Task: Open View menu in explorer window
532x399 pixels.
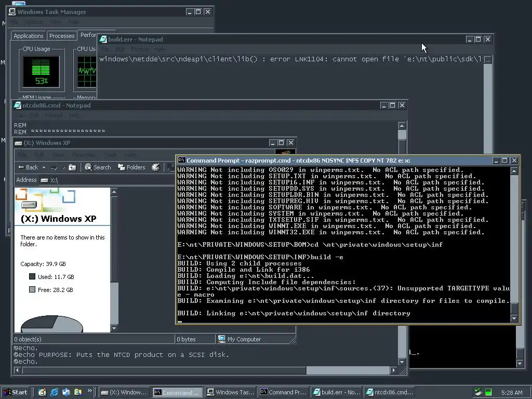Action: (x=58, y=155)
